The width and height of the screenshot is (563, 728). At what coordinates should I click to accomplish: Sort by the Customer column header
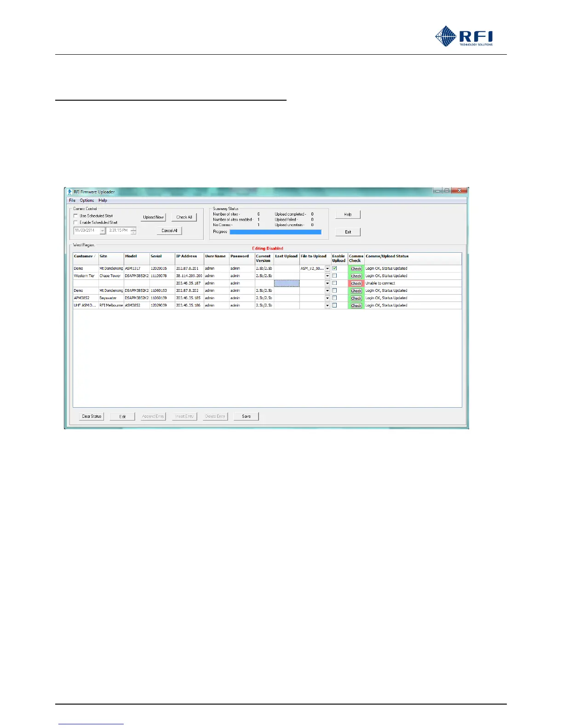point(86,258)
